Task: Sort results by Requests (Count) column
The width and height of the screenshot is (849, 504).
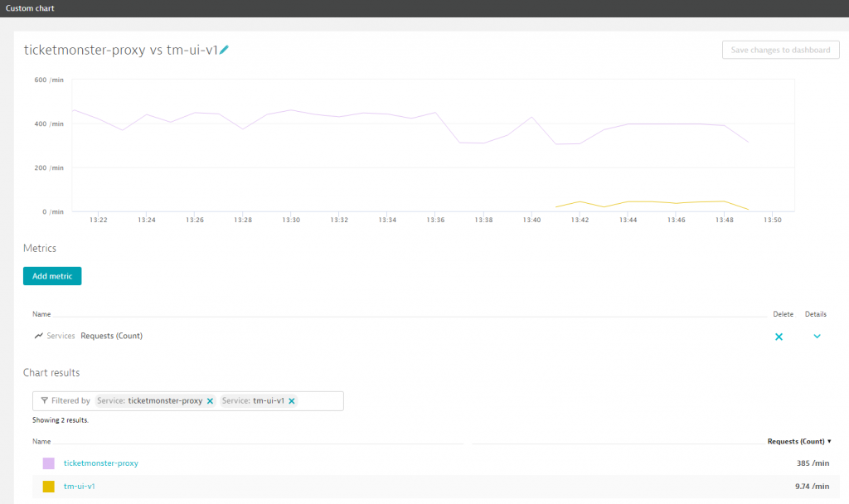Action: coord(799,441)
